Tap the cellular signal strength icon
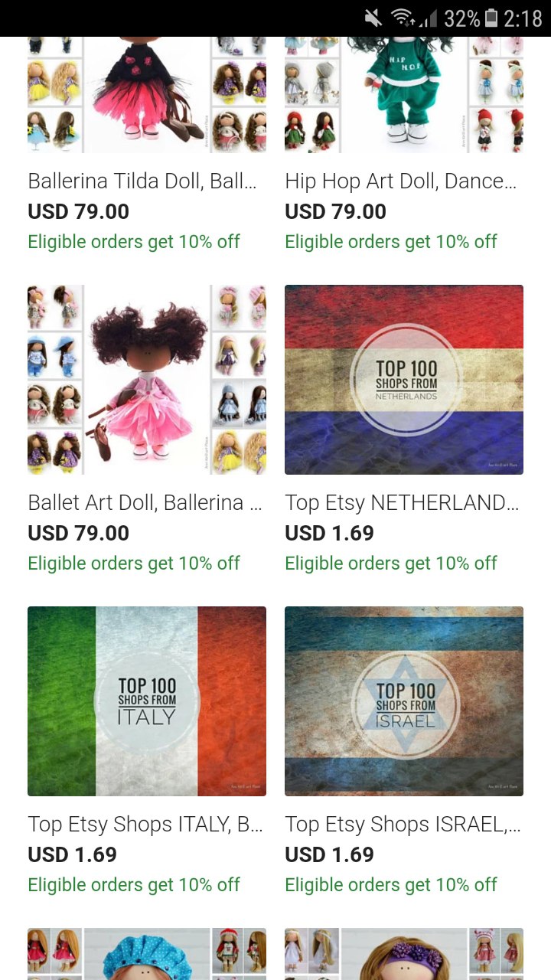Screen dimensions: 551x980 429,18
